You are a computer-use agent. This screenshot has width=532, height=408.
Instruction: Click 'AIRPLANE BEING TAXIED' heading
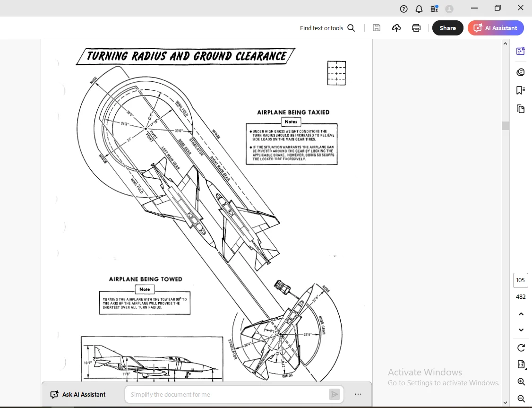click(x=293, y=113)
